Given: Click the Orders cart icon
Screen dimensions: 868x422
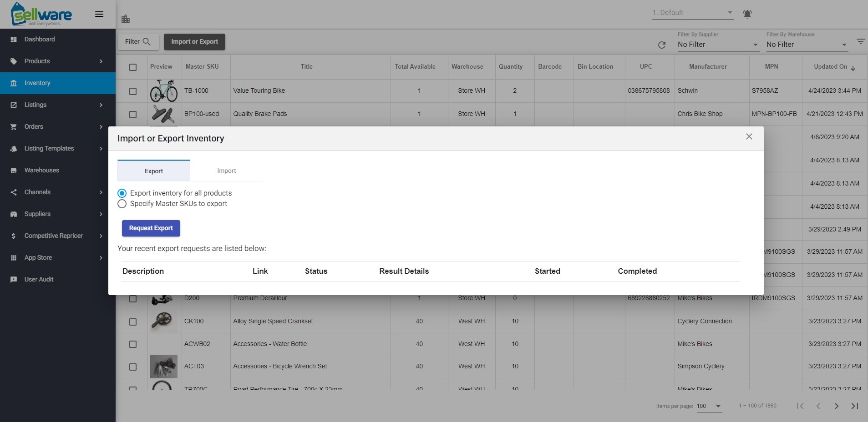Looking at the screenshot, I should click(14, 127).
